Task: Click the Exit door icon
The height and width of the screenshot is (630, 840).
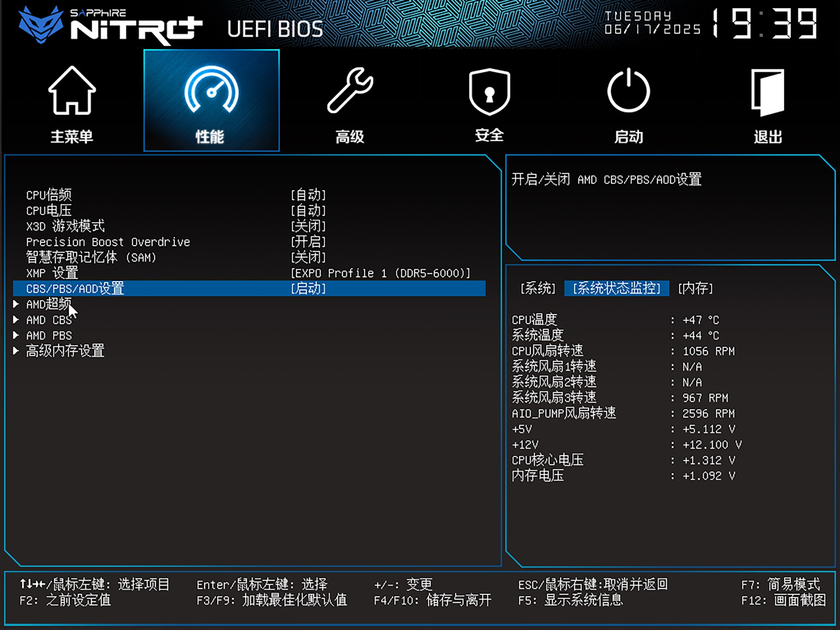Action: pos(768,92)
